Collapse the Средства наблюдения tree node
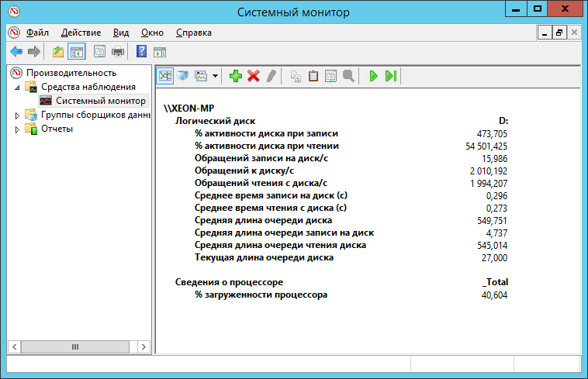 point(18,88)
